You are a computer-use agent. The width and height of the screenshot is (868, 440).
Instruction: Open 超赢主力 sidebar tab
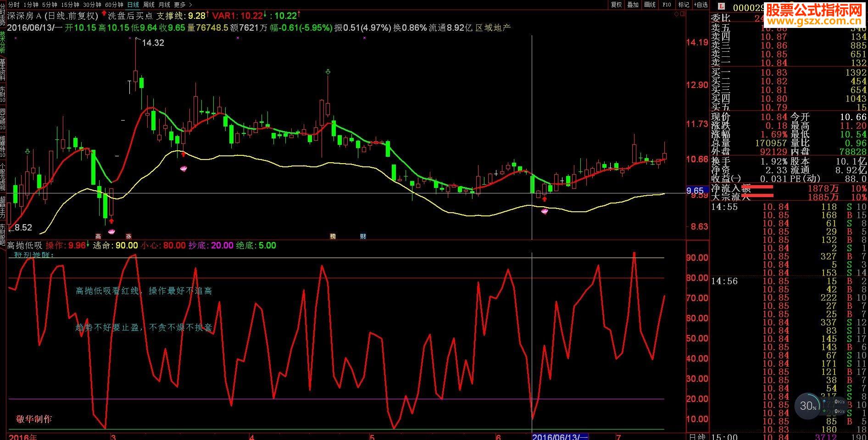click(3, 207)
